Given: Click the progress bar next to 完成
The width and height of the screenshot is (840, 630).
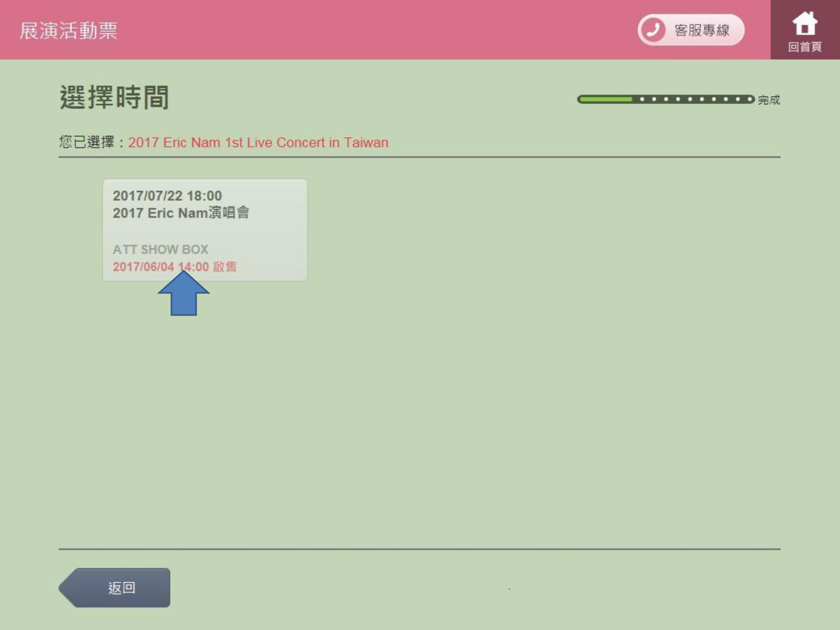Looking at the screenshot, I should pos(666,99).
